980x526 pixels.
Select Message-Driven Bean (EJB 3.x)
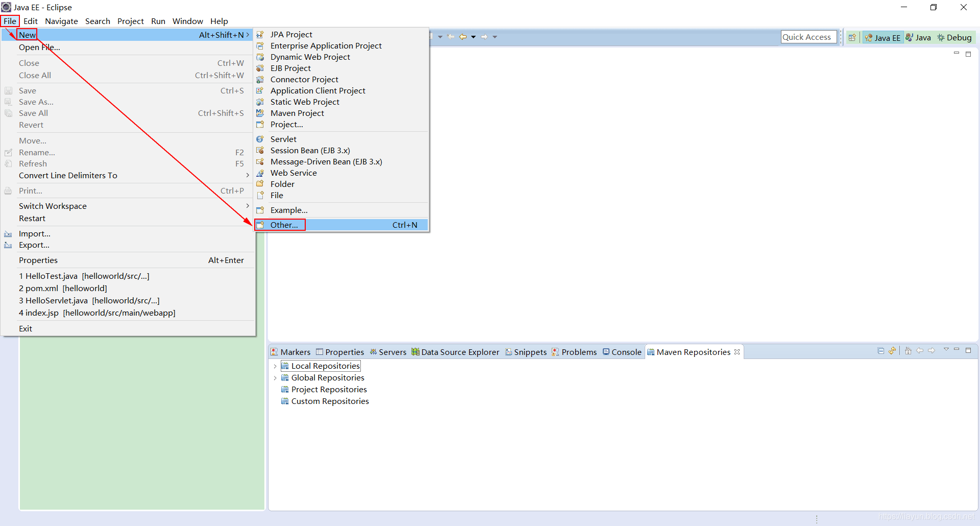coord(341,161)
